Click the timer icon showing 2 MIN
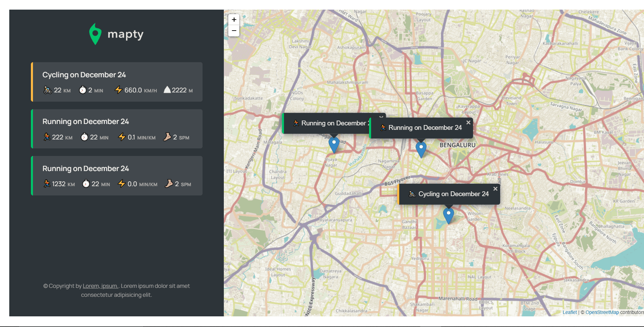The width and height of the screenshot is (644, 327). 82,90
